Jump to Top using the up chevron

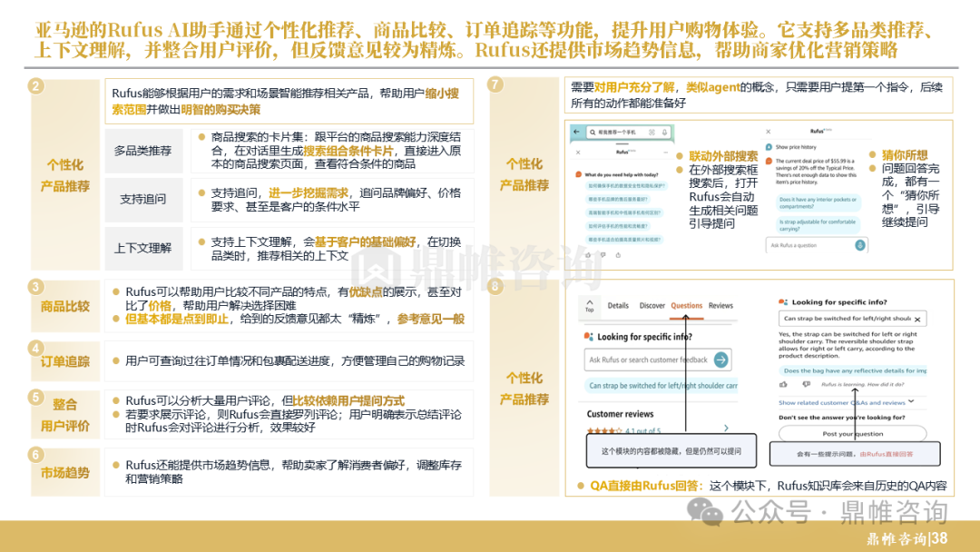click(x=590, y=305)
